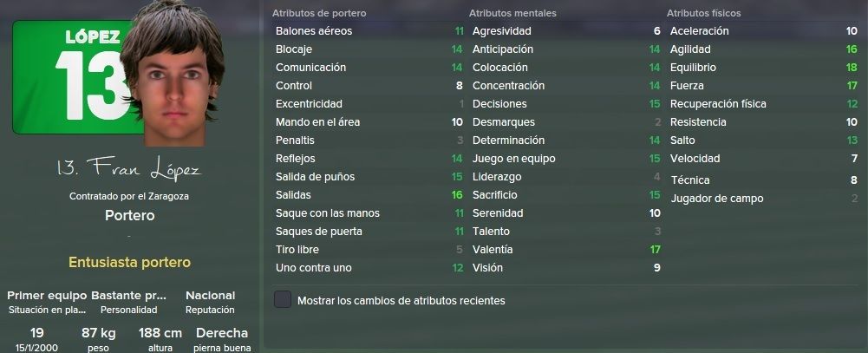Select the Balones aéreos attribute row

tap(369, 31)
